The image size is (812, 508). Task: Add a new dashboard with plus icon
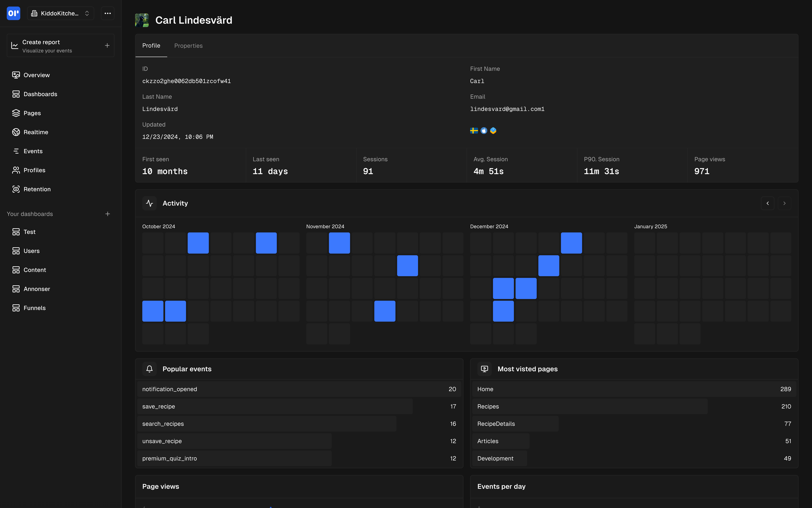click(107, 214)
